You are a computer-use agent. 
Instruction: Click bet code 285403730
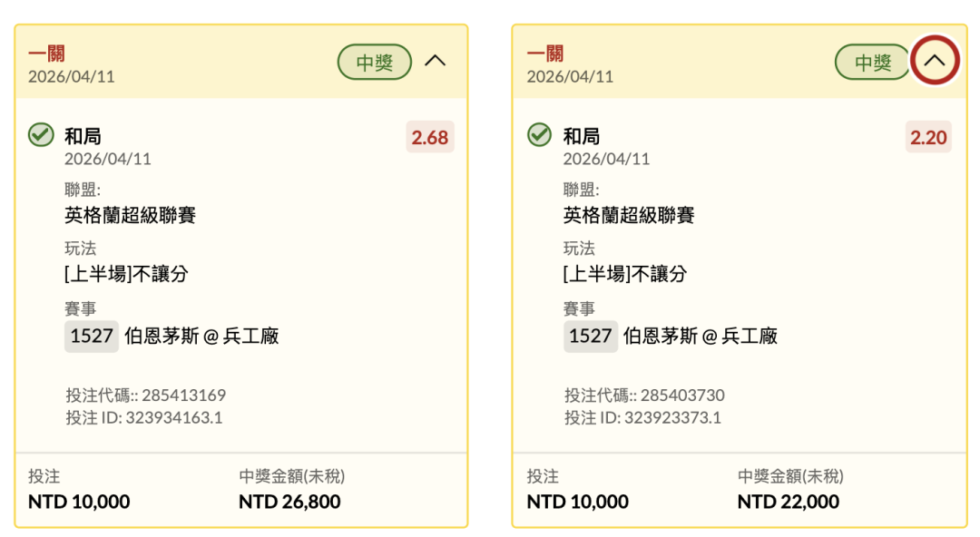pos(682,395)
